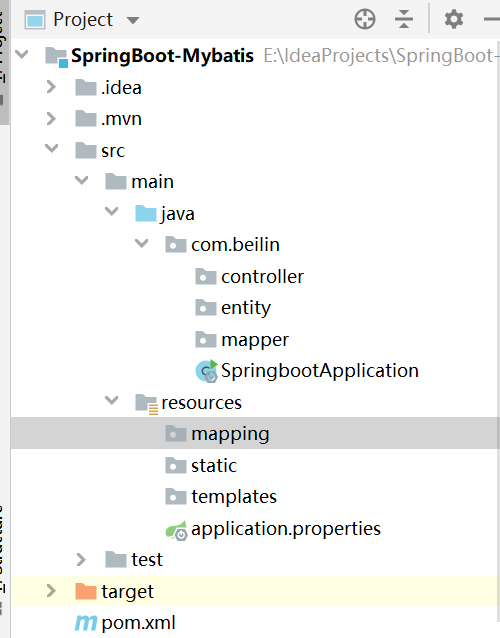This screenshot has height=638, width=500.
Task: Collapse the com.beilin package
Action: point(141,243)
